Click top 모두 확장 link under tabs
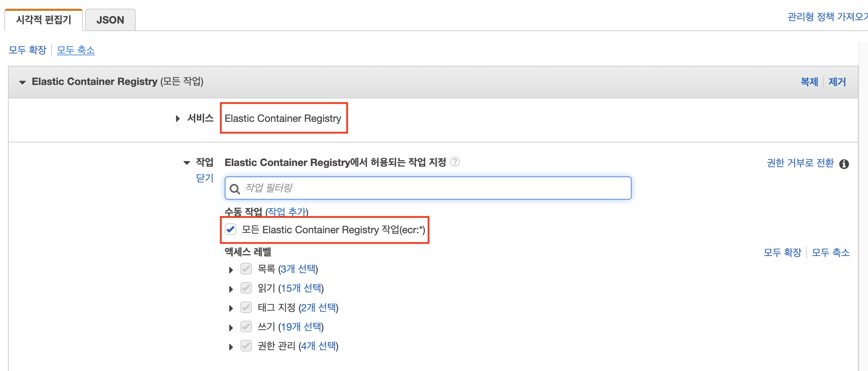The image size is (868, 371). pyautogui.click(x=28, y=50)
